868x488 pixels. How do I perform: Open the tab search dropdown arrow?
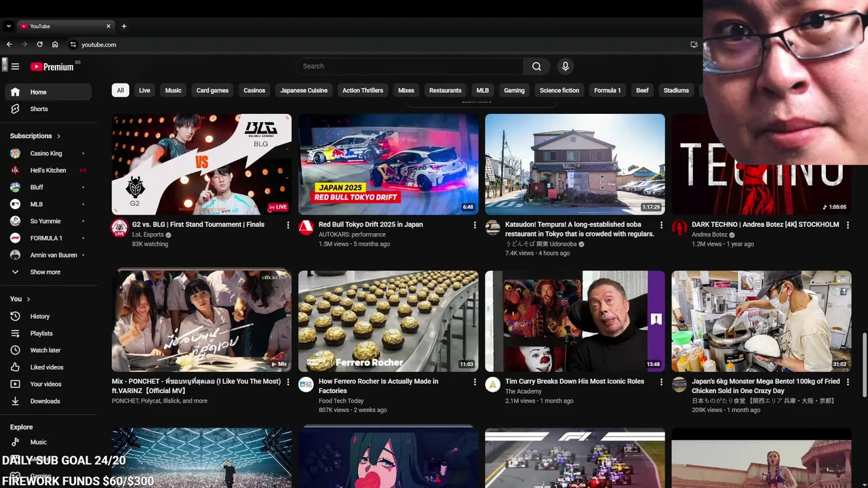click(x=8, y=26)
